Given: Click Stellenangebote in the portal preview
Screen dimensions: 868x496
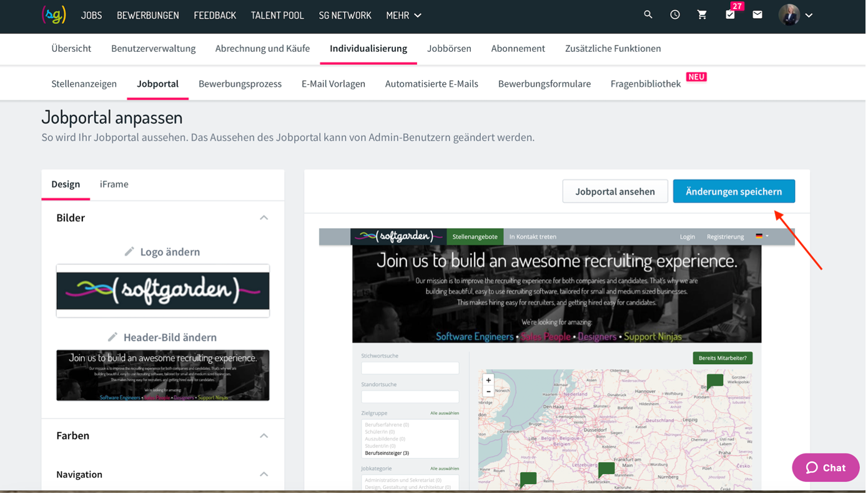Looking at the screenshot, I should click(x=476, y=237).
